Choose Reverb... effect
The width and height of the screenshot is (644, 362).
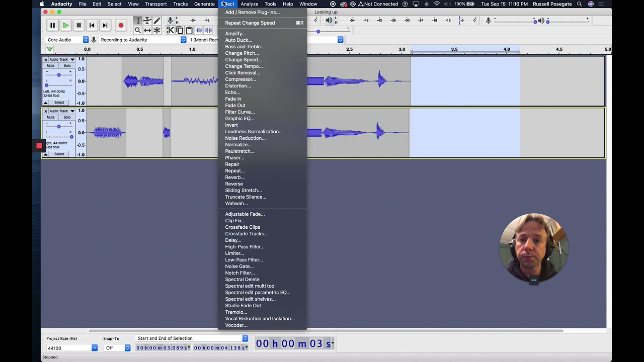click(234, 177)
